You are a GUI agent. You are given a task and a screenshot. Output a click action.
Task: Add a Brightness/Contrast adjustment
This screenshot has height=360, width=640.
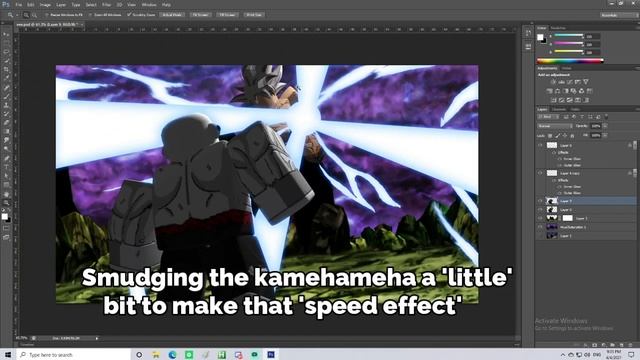553,82
